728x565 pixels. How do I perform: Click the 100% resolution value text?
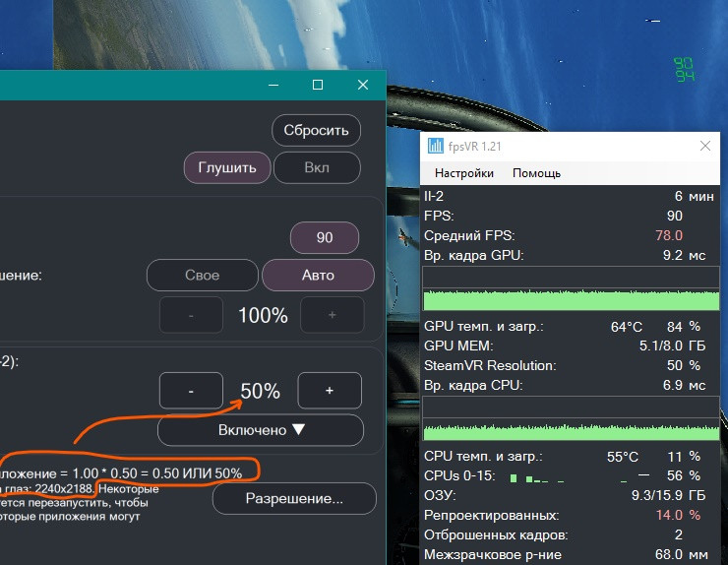point(263,316)
